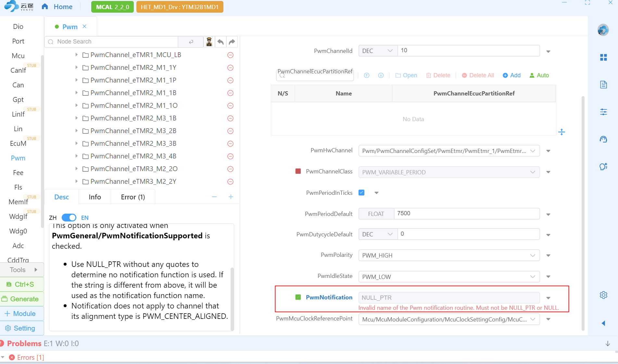This screenshot has height=364, width=618.
Task: Click the sparkle chat icon in right sidebar
Action: 603,167
